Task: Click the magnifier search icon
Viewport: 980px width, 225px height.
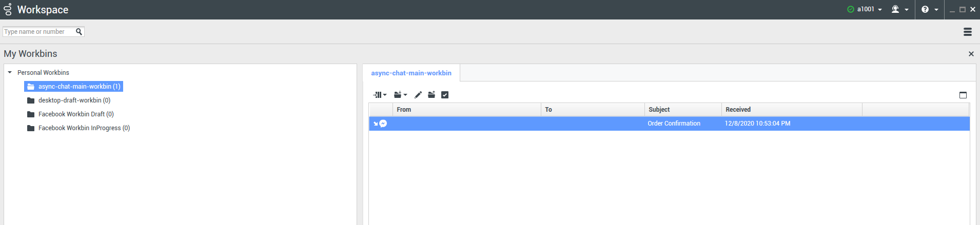Action: click(x=79, y=32)
